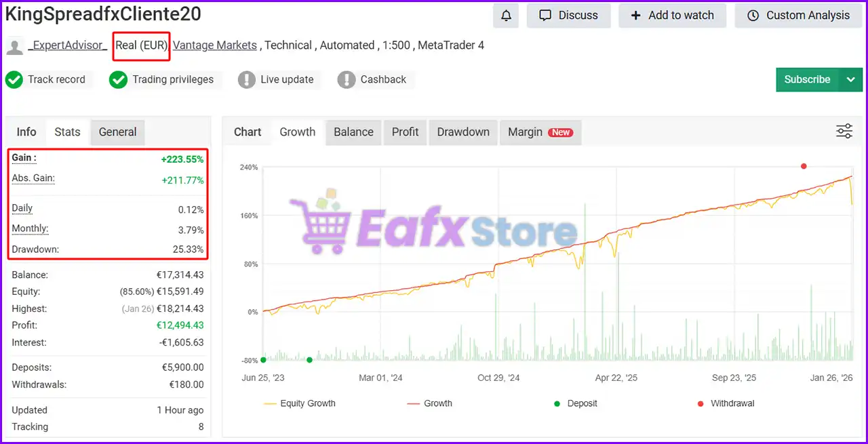Screen dimensions: 868x444
Task: Click the Discuss button
Action: (x=568, y=16)
